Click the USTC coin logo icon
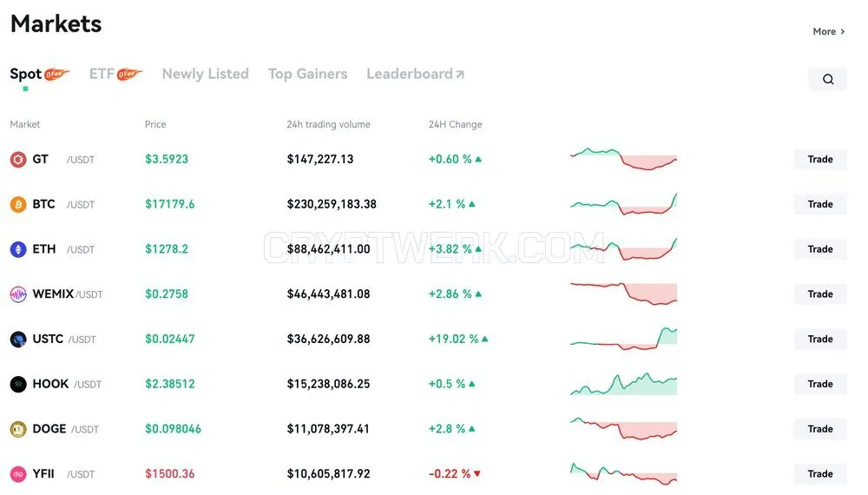The height and width of the screenshot is (495, 868). click(18, 339)
